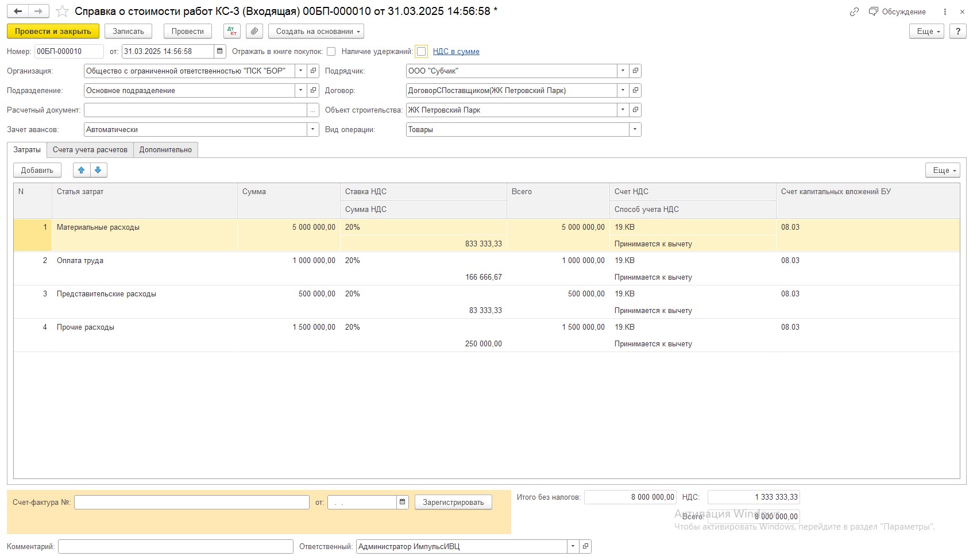Image resolution: width=977 pixels, height=560 pixels.
Task: Open the Организация record icon
Action: coord(313,71)
